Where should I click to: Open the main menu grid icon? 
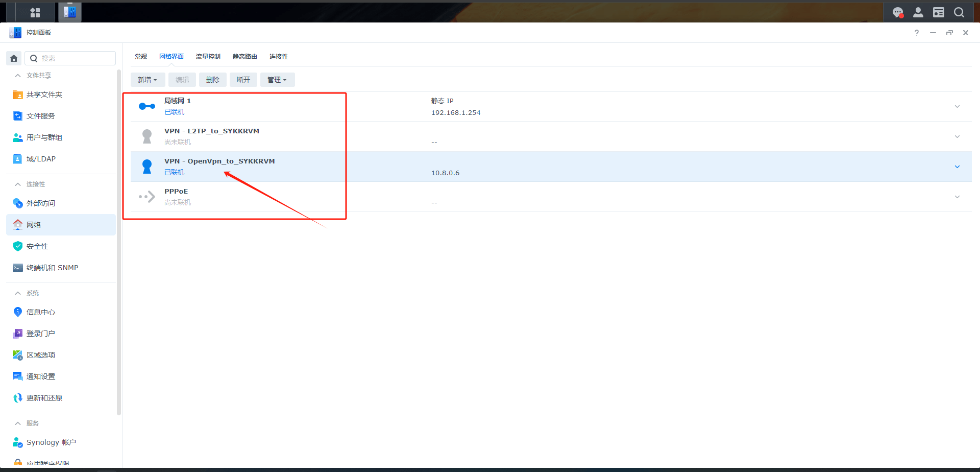(x=35, y=12)
